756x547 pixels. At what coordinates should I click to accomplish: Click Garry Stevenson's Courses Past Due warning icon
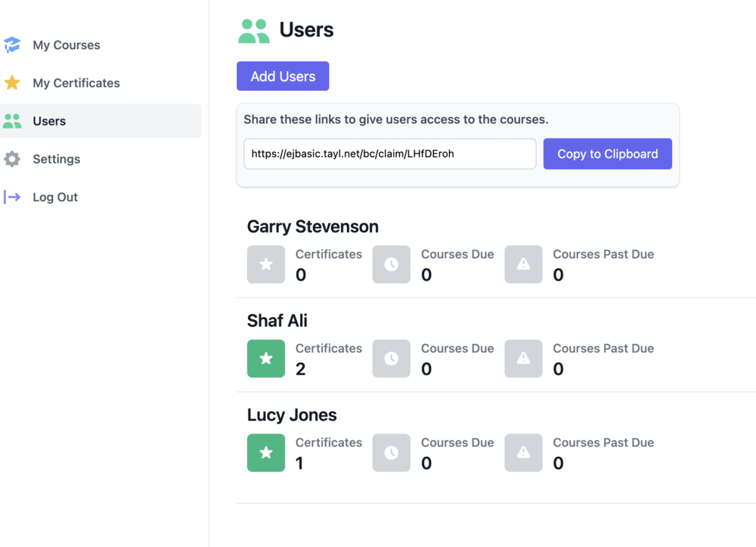click(523, 264)
